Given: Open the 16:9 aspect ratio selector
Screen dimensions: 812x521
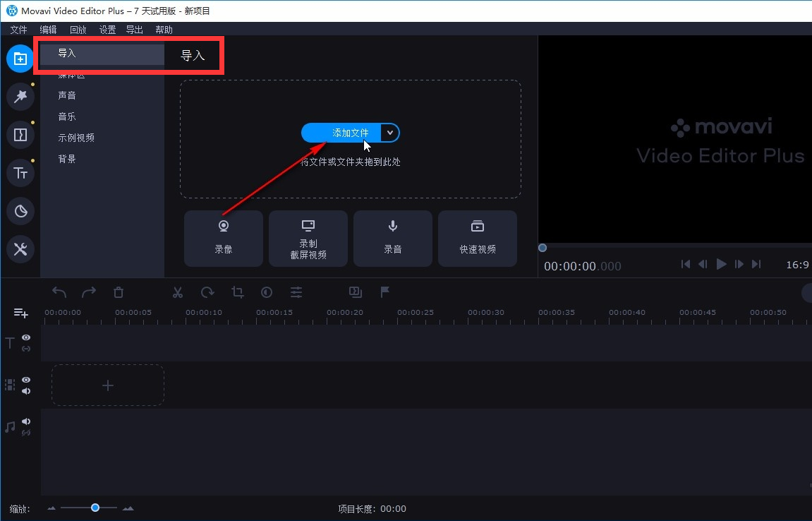Looking at the screenshot, I should (797, 265).
